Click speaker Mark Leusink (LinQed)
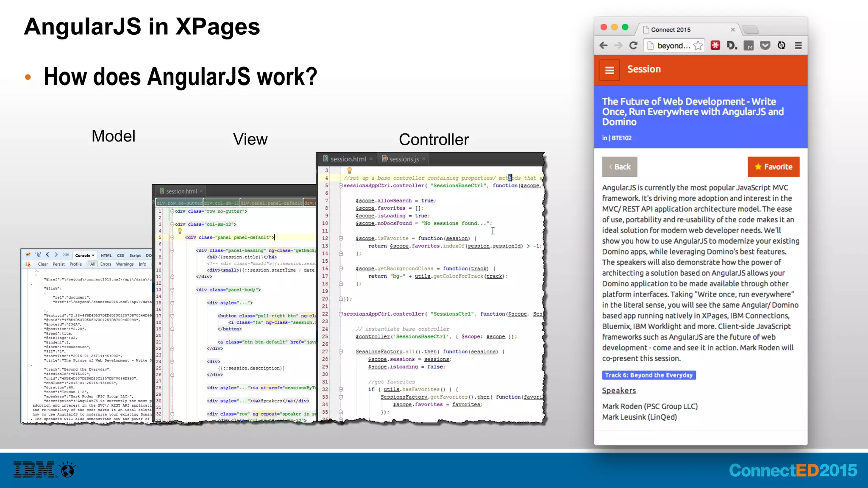868x488 pixels. 640,417
